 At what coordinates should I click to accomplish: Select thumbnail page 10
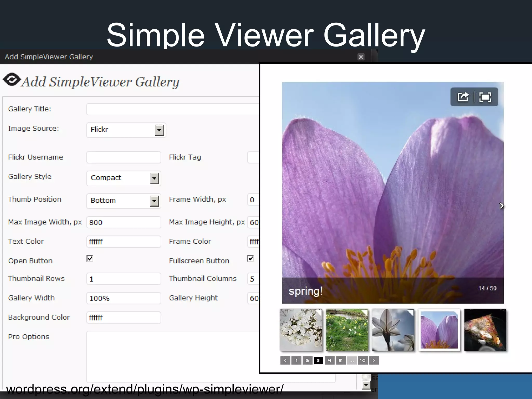pyautogui.click(x=363, y=360)
